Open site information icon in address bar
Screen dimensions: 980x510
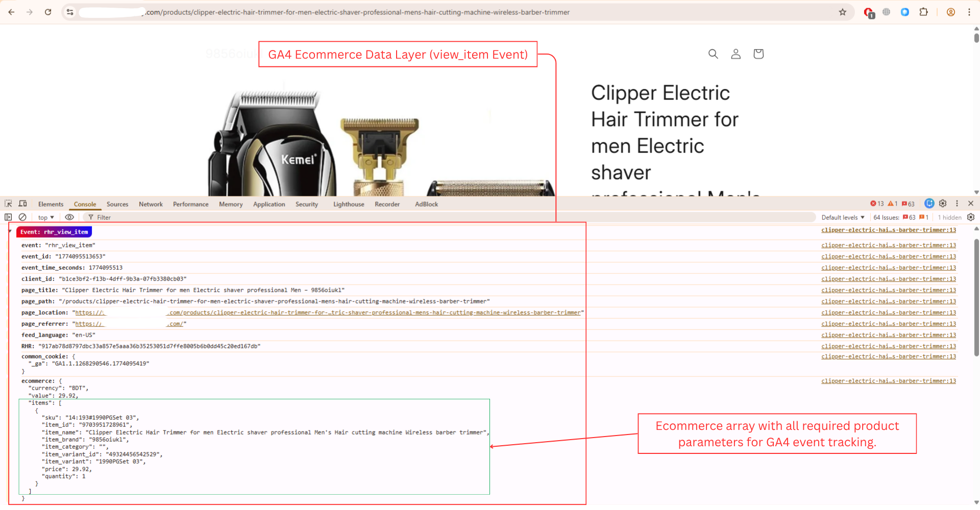tap(70, 12)
